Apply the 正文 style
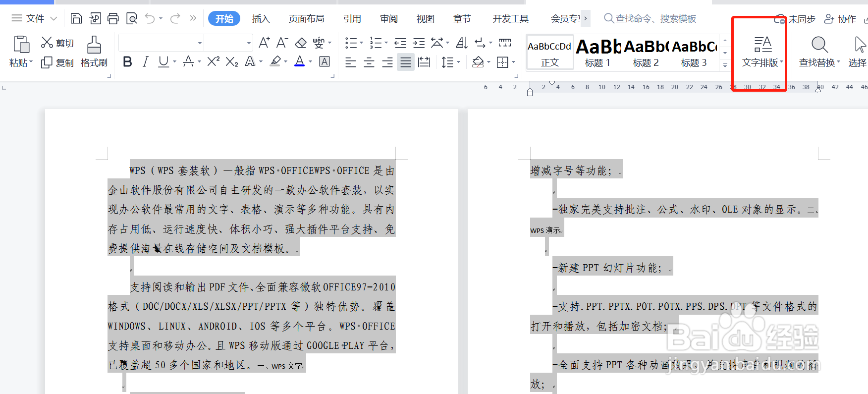 point(549,52)
